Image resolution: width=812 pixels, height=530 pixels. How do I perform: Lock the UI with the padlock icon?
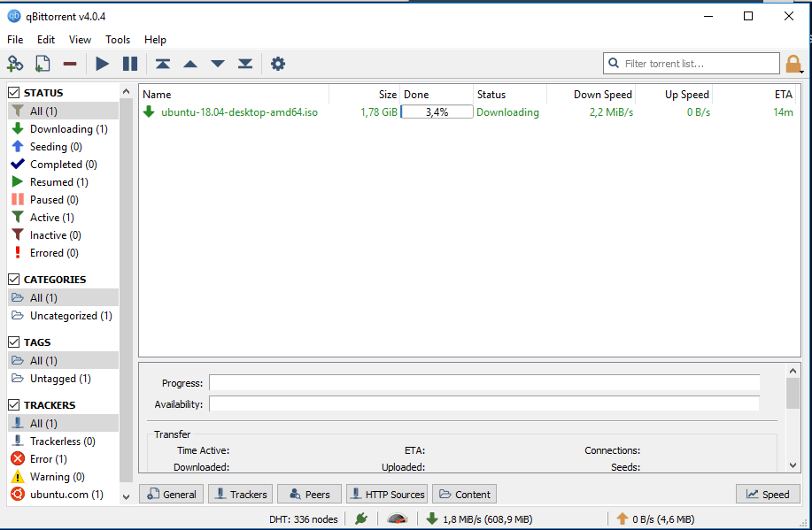click(x=793, y=64)
